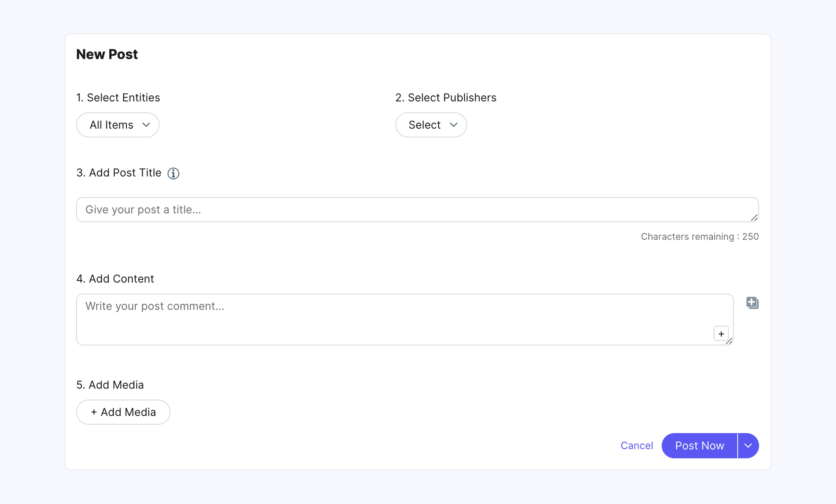Click the '5. Add Media' section label

click(110, 385)
